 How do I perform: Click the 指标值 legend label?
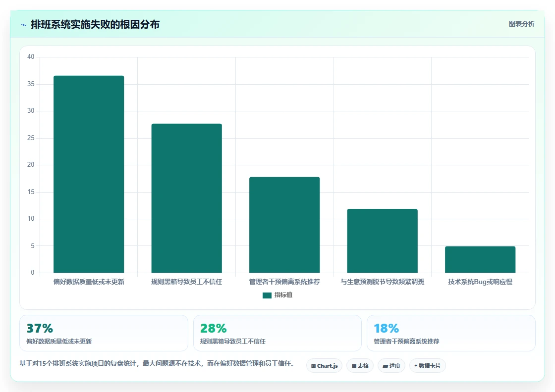(x=283, y=295)
